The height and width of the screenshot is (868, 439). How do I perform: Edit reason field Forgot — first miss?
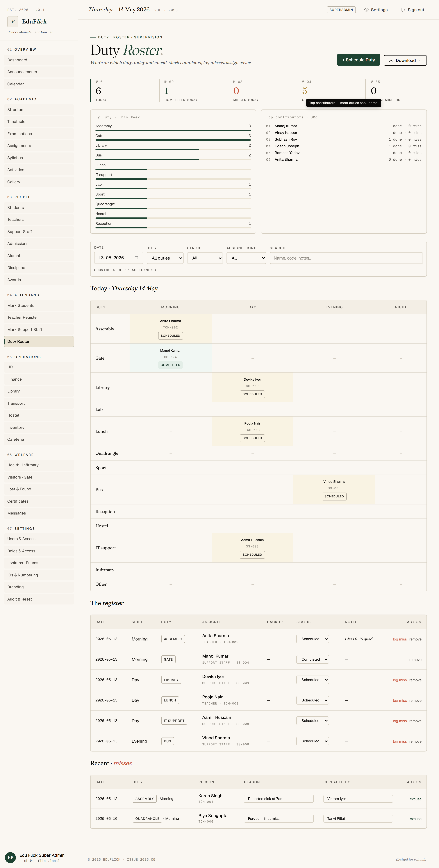coord(279,818)
